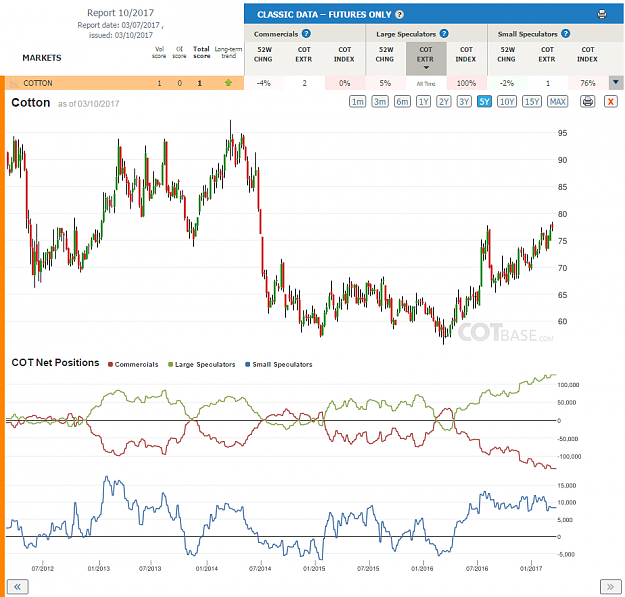Open help icon next to Classic Data title
The width and height of the screenshot is (625, 597).
tap(399, 15)
